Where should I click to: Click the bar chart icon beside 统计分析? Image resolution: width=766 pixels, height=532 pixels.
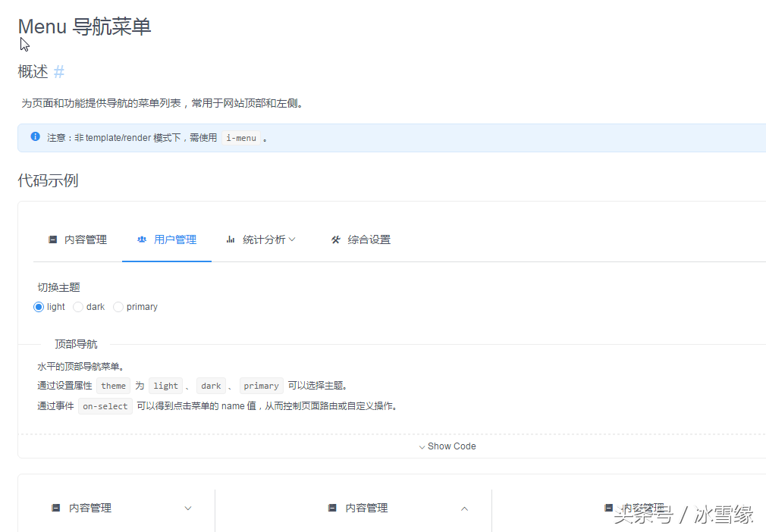coord(231,239)
